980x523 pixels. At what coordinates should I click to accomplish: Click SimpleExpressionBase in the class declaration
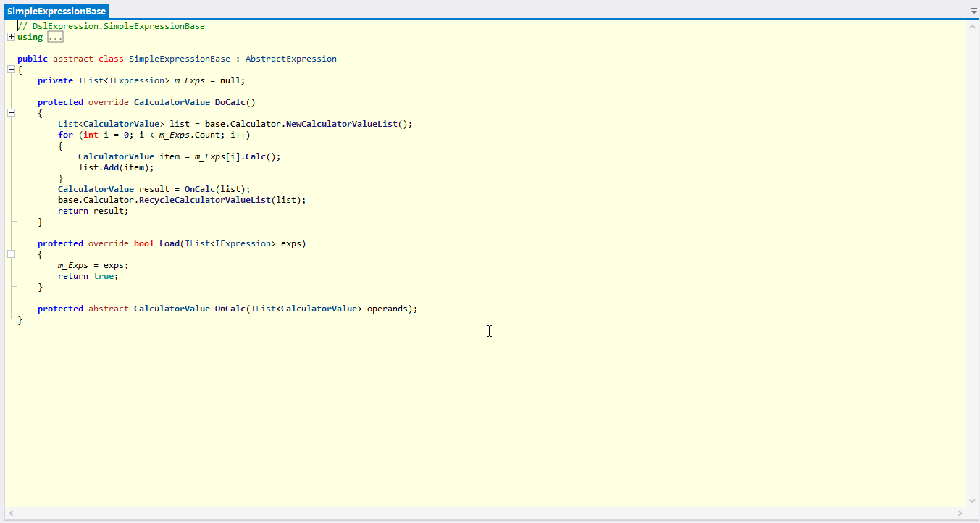pos(180,59)
